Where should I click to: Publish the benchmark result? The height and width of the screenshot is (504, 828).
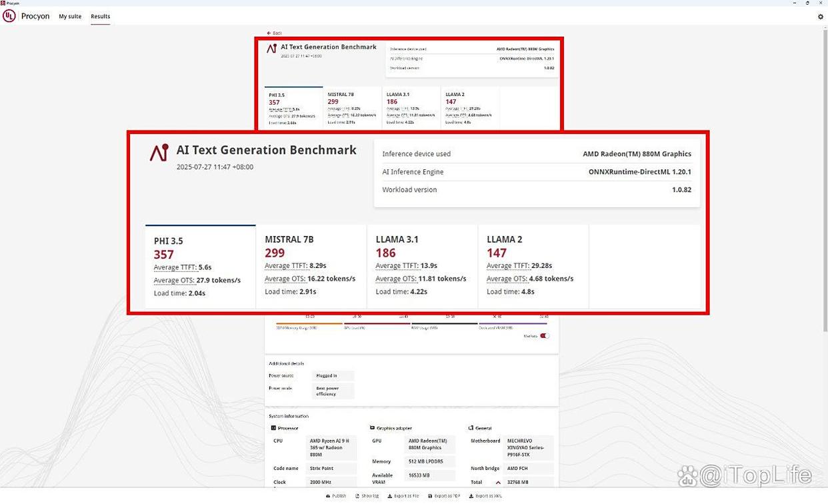(337, 496)
